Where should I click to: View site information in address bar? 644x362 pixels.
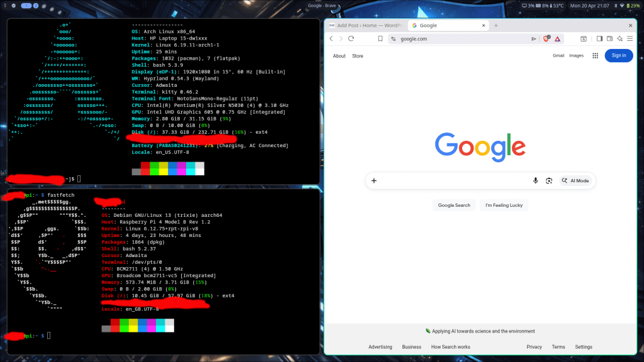(392, 38)
